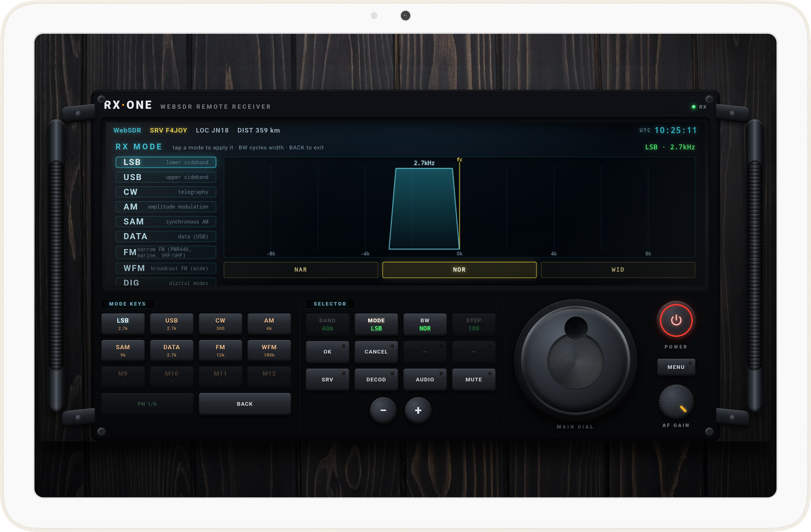This screenshot has height=532, width=811.
Task: Select AM amplitude modulation mode
Action: pos(166,207)
